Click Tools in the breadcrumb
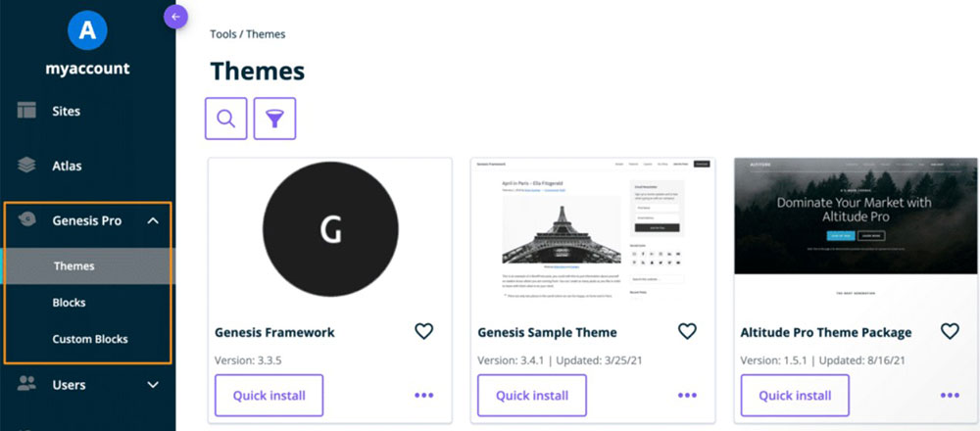Screen dimensions: 980x431 point(224,34)
